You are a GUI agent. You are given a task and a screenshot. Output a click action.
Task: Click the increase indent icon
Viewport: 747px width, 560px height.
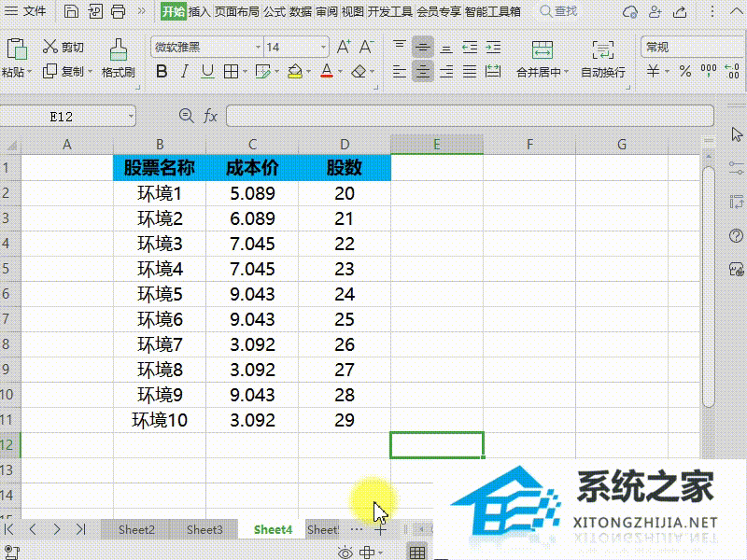coord(493,47)
